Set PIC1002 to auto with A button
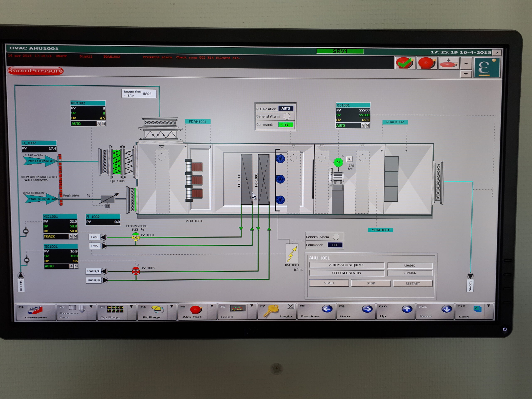This screenshot has width=532, height=399. [99, 124]
